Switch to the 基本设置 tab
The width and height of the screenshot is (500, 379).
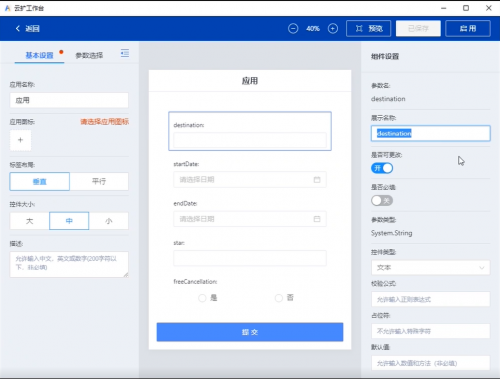point(39,55)
